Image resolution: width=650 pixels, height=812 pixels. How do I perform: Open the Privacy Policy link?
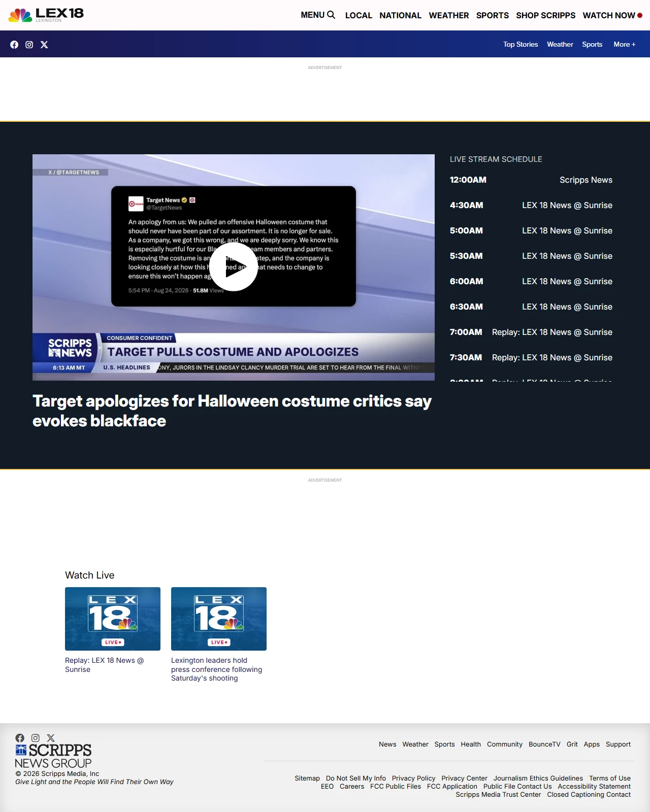(x=413, y=778)
